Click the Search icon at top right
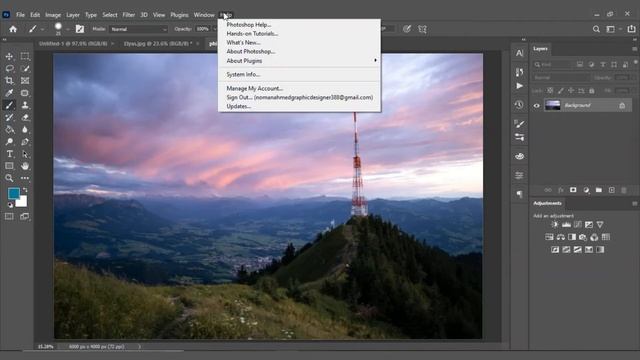This screenshot has width=640, height=360. click(x=596, y=29)
